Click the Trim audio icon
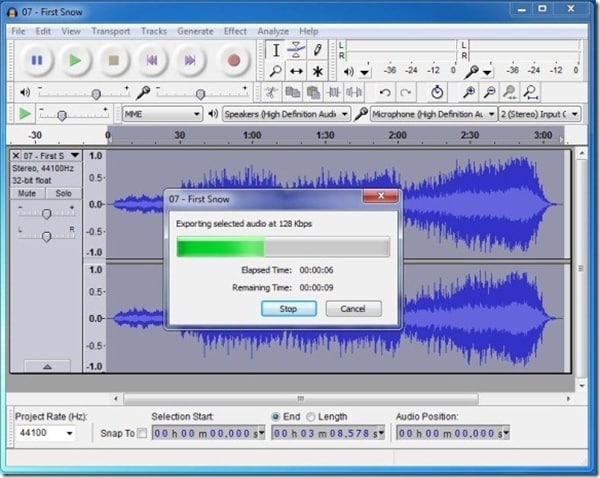 click(x=334, y=92)
